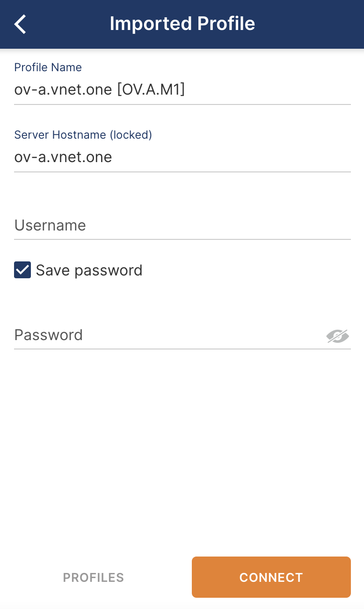Click the Imported Profile header title

(x=182, y=24)
